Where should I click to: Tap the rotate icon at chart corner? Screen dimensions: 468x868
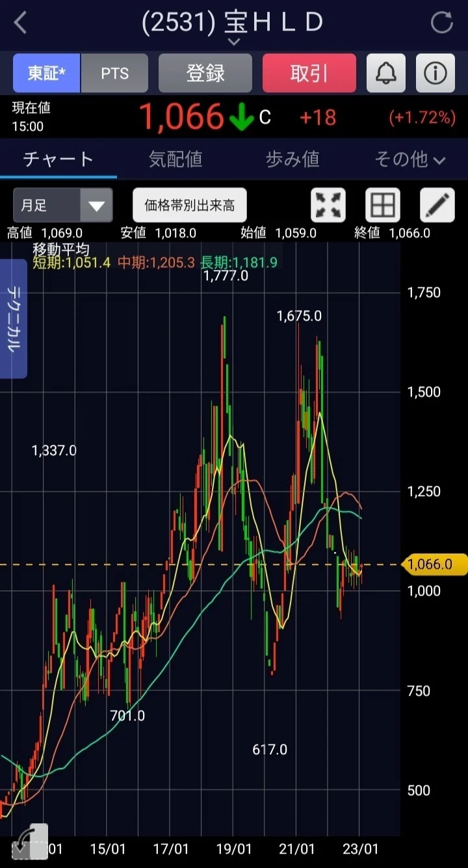(31, 842)
